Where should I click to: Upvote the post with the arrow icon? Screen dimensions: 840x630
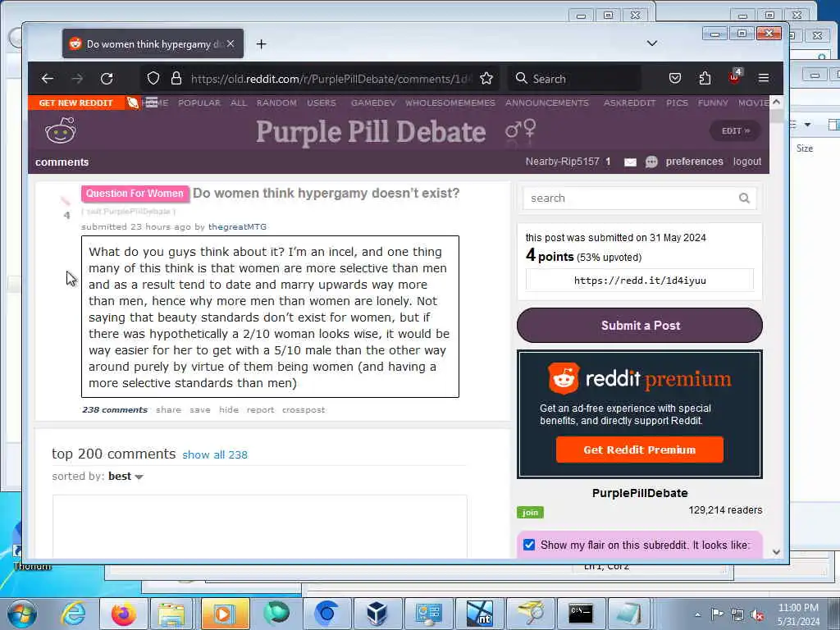click(x=66, y=202)
